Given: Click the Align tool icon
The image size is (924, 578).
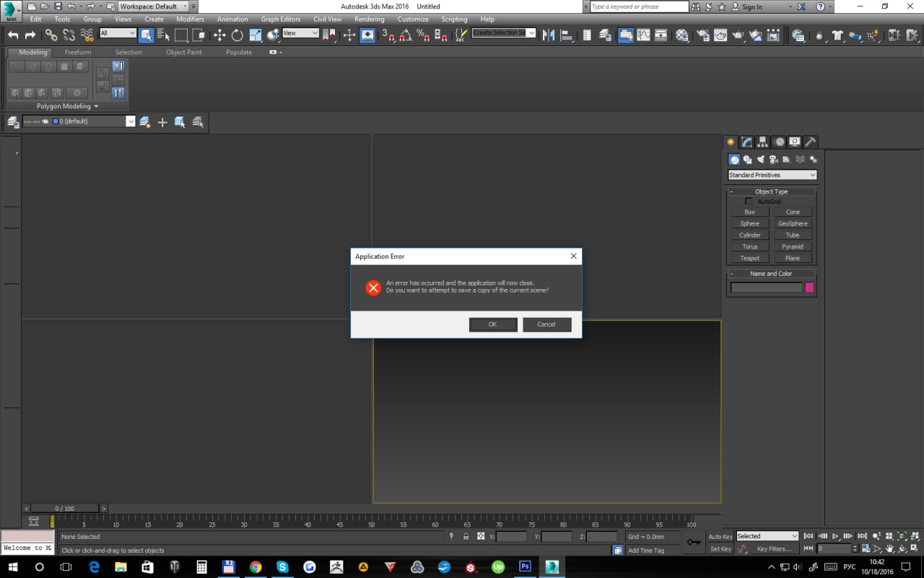Looking at the screenshot, I should (x=567, y=35).
